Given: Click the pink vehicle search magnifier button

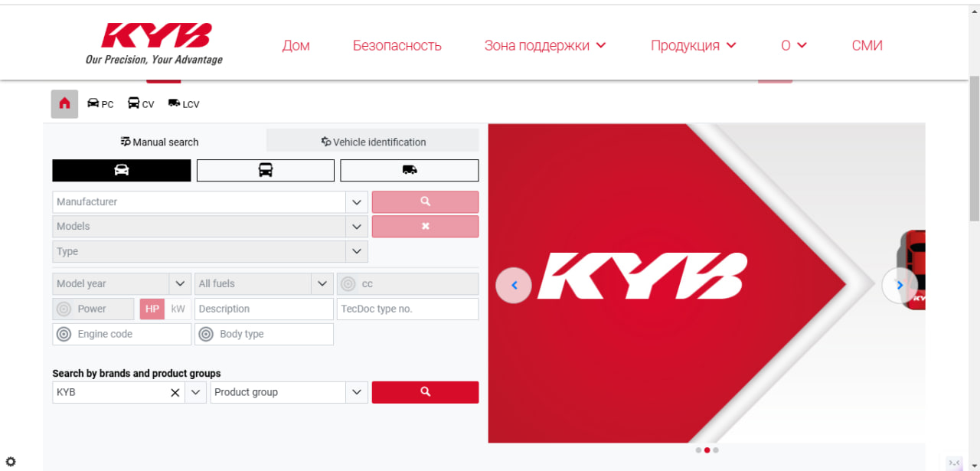Looking at the screenshot, I should [x=425, y=201].
